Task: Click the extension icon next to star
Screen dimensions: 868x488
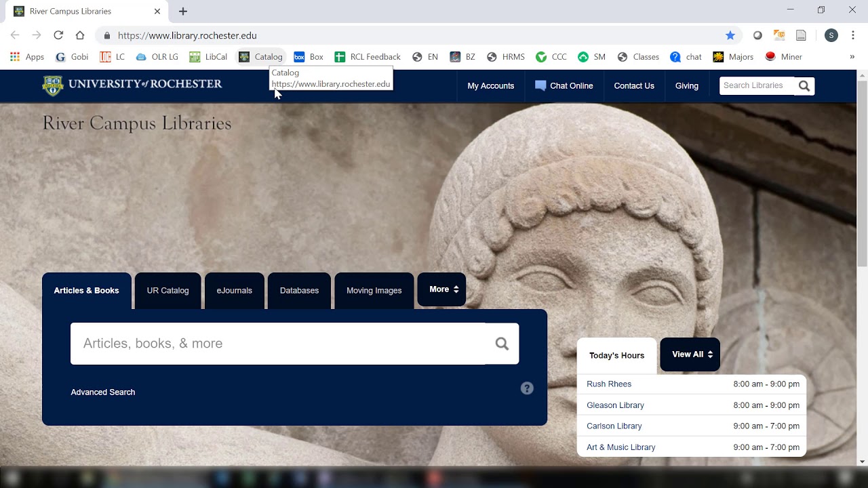Action: point(757,35)
